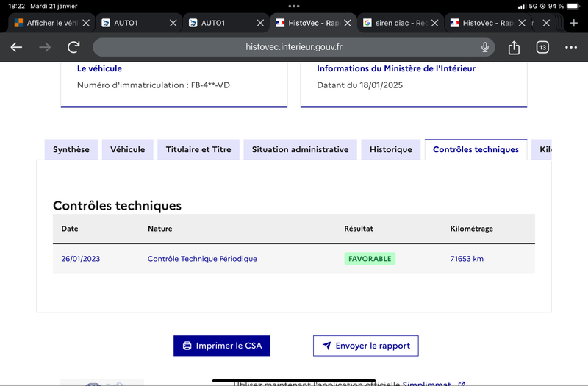This screenshot has width=588, height=386.
Task: Open the browser three-dot menu
Action: pyautogui.click(x=571, y=47)
